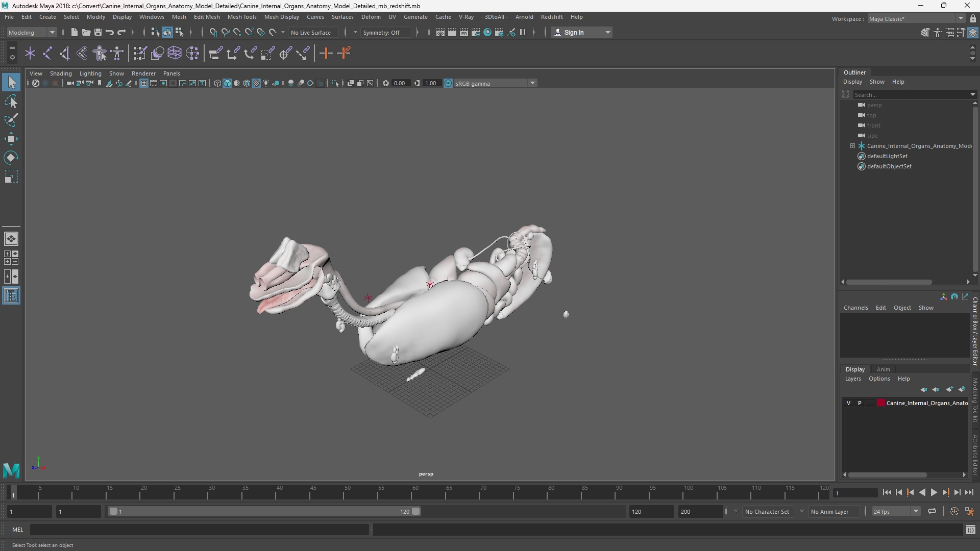Open the Mesh Tools menu
Screen dimensions: 980x551
tap(241, 17)
